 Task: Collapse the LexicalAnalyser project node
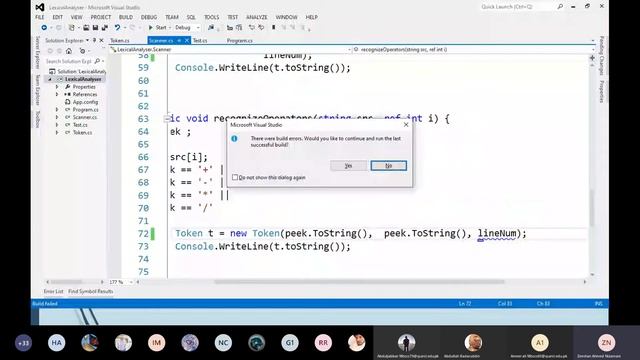click(50, 79)
